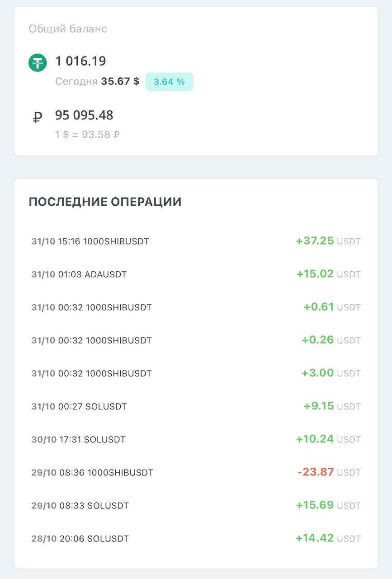The width and height of the screenshot is (392, 579).
Task: Open the 28/10 20:06 SOLUSDT operation
Action: [196, 538]
